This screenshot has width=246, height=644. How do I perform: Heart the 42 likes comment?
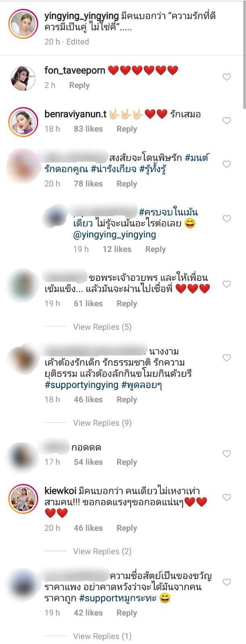pos(227,582)
